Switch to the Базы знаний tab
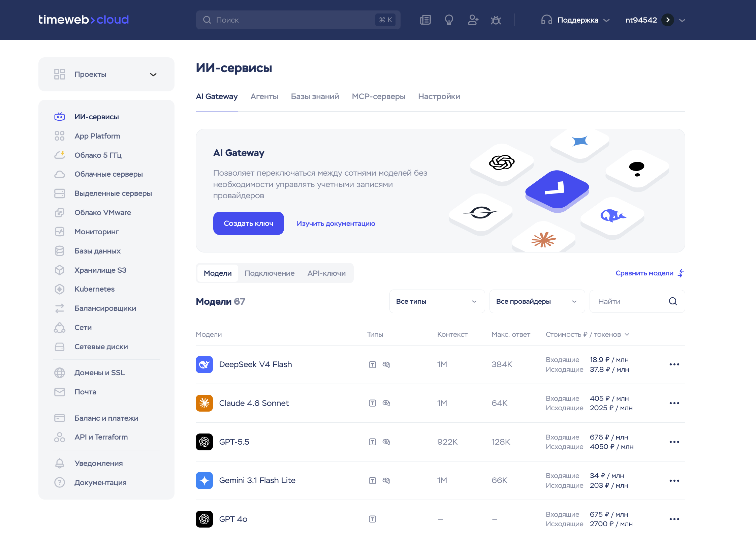756x538 pixels. pos(315,96)
